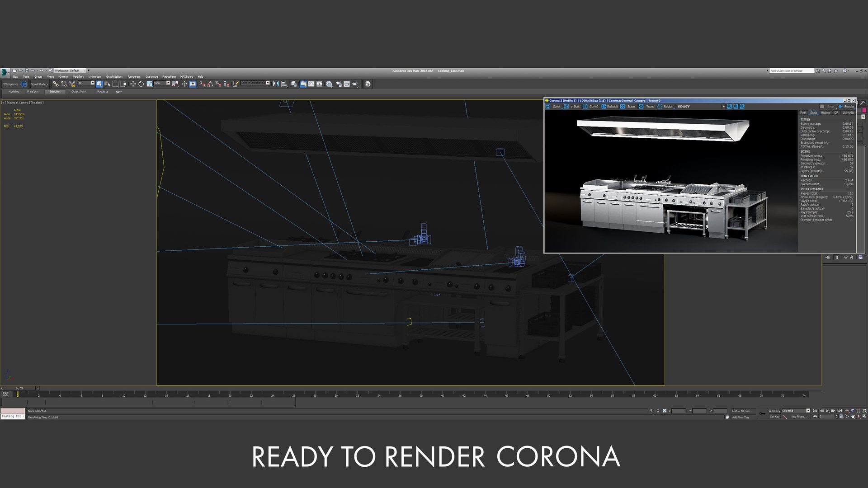
Task: Open the key mode Selected dropdown
Action: click(x=796, y=411)
